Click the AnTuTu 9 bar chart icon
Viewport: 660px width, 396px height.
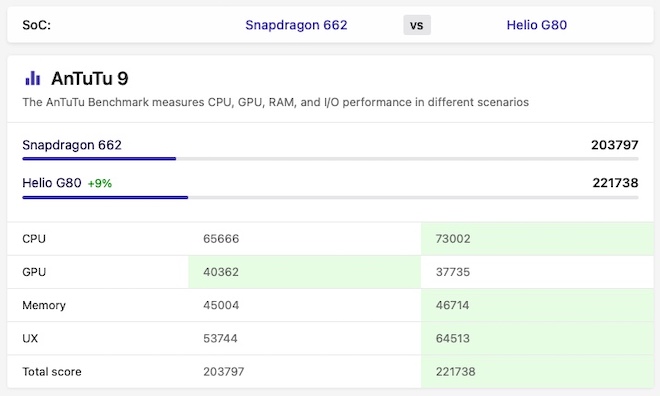pyautogui.click(x=33, y=78)
